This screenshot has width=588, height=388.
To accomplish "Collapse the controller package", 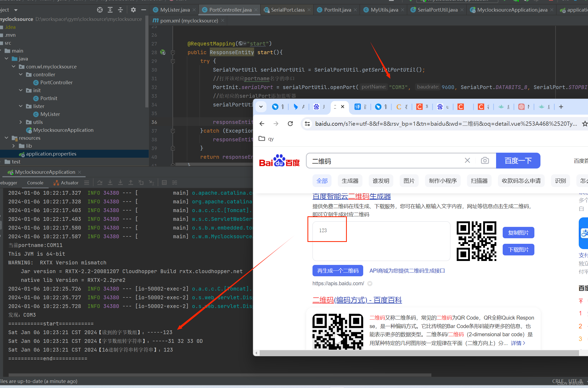I will coord(21,74).
